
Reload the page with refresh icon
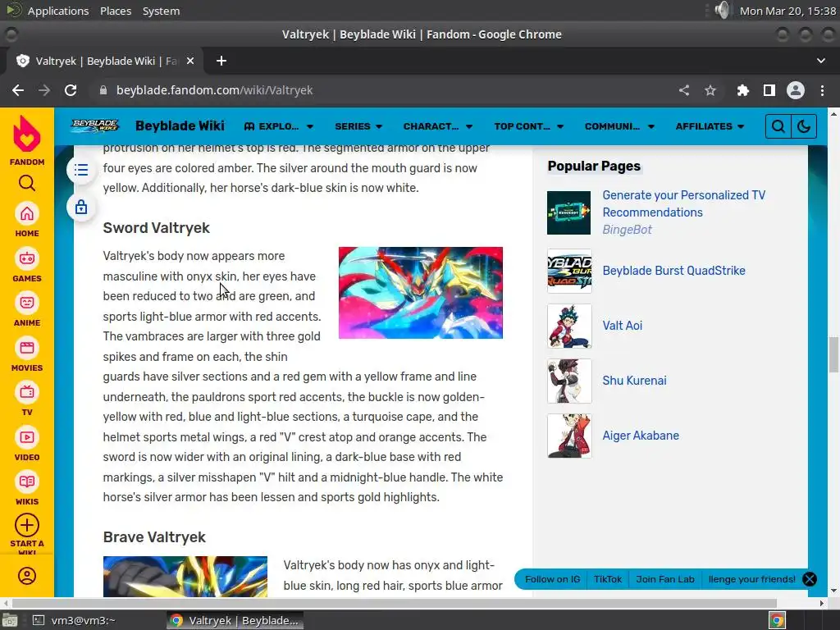tap(71, 90)
